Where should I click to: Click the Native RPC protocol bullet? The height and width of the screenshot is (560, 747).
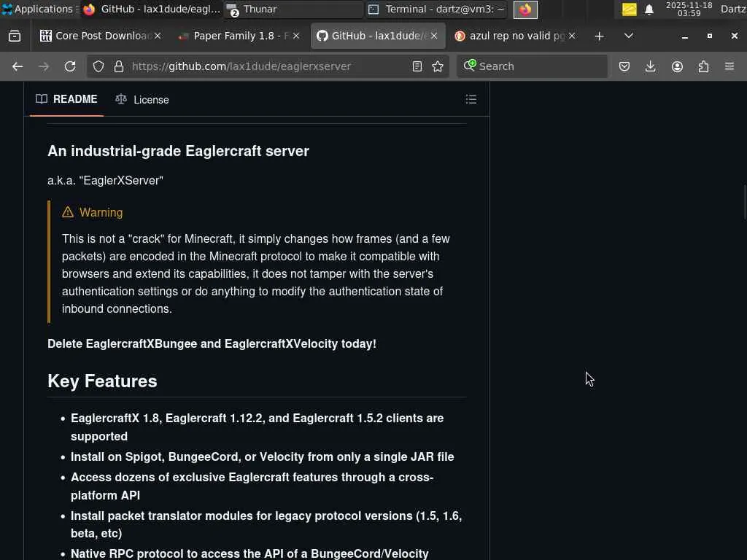[x=249, y=554]
